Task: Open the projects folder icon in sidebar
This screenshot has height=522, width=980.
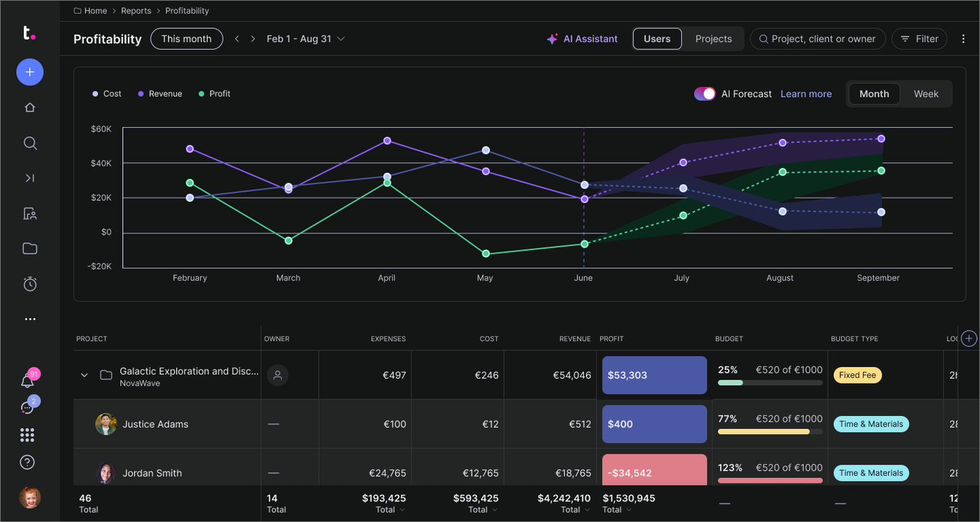Action: [29, 248]
